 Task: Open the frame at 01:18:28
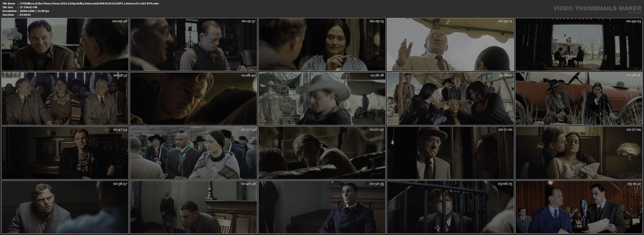pyautogui.click(x=322, y=99)
